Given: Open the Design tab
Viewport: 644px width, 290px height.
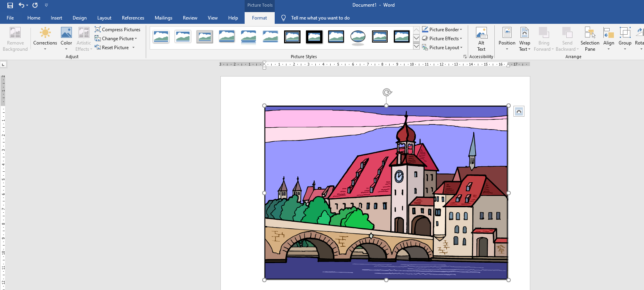Looking at the screenshot, I should (x=80, y=18).
